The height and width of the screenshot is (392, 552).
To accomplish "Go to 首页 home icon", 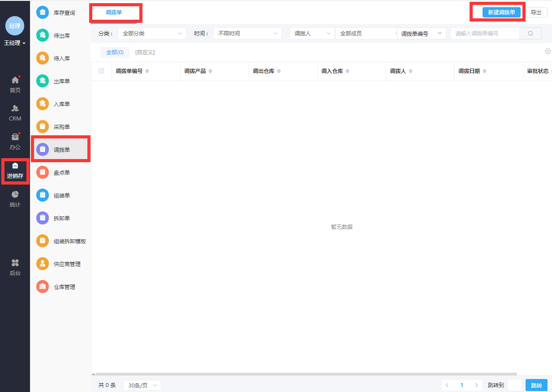I will pyautogui.click(x=15, y=80).
